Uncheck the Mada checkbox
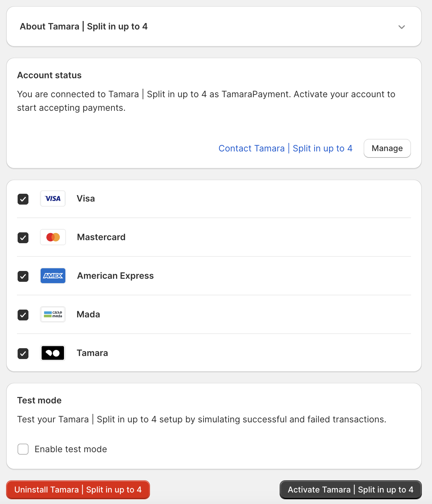This screenshot has height=504, width=432. [23, 315]
